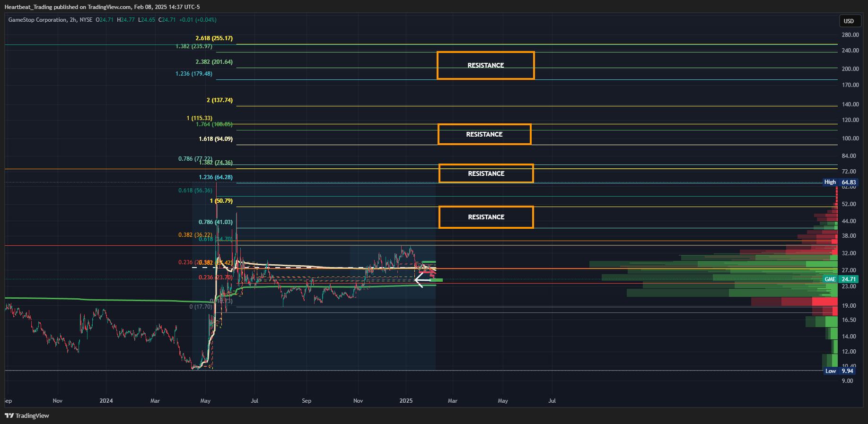
Task: Click the 38.00 price axis tick
Action: 849,236
